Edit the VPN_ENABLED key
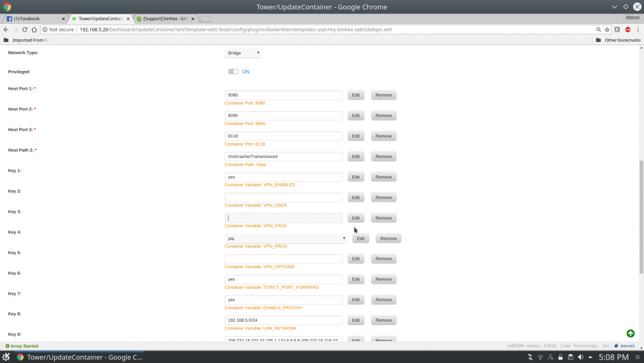 [355, 177]
